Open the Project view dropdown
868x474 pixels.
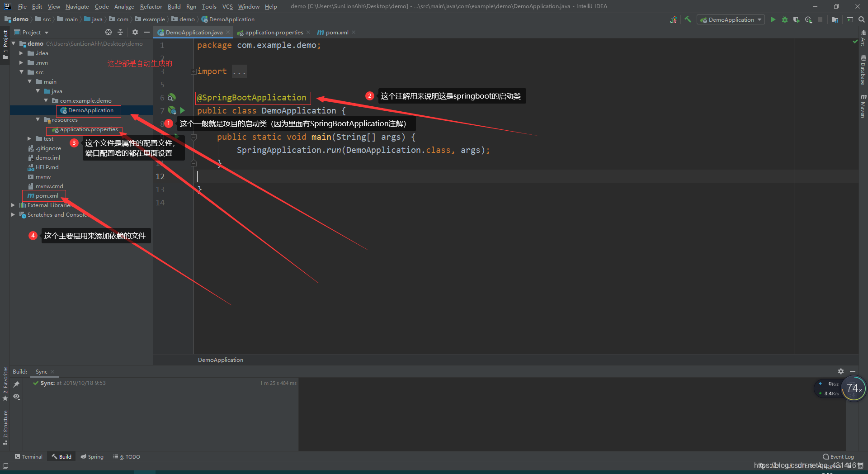tap(31, 32)
